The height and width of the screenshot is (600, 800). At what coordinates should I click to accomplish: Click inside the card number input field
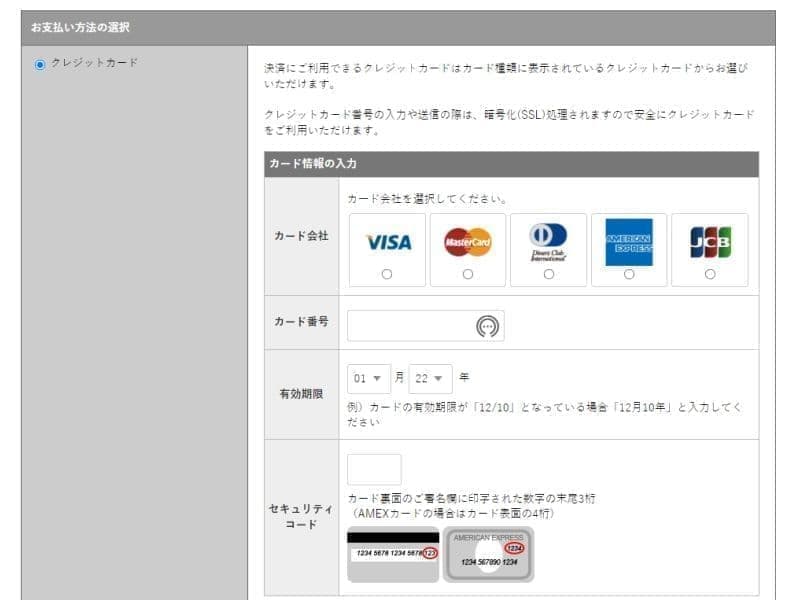(x=420, y=325)
